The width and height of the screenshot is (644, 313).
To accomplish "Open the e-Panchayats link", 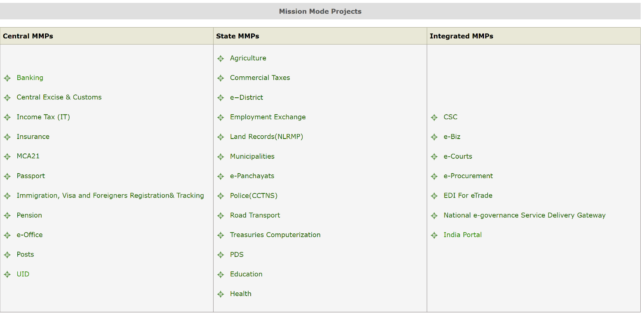I will point(252,176).
